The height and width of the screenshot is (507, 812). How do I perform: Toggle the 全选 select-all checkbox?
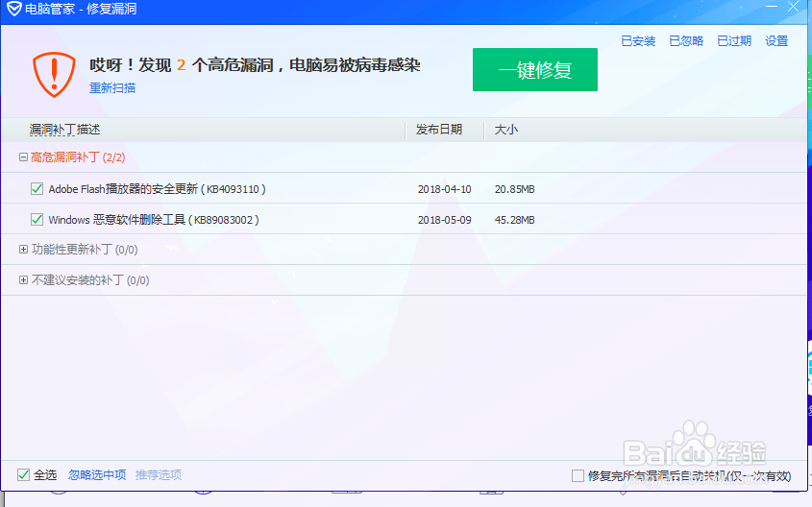pyautogui.click(x=23, y=474)
